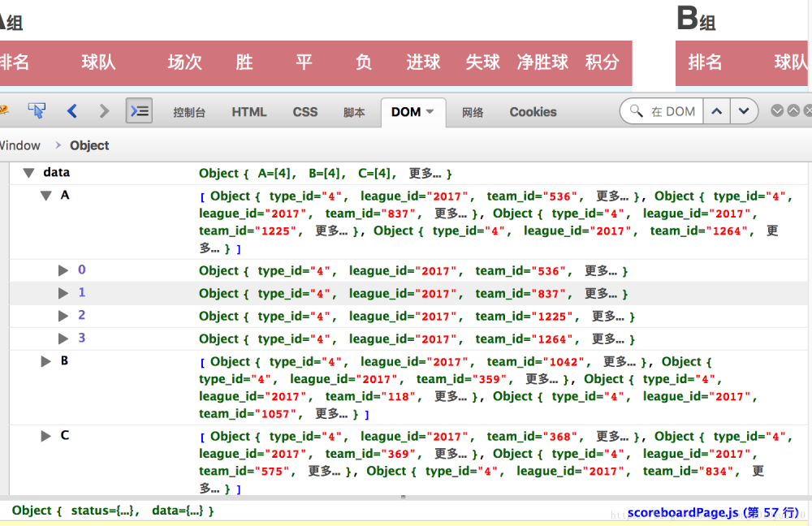Go forward with the gray right arrow
Viewport: 812px width, 526px height.
(104, 110)
